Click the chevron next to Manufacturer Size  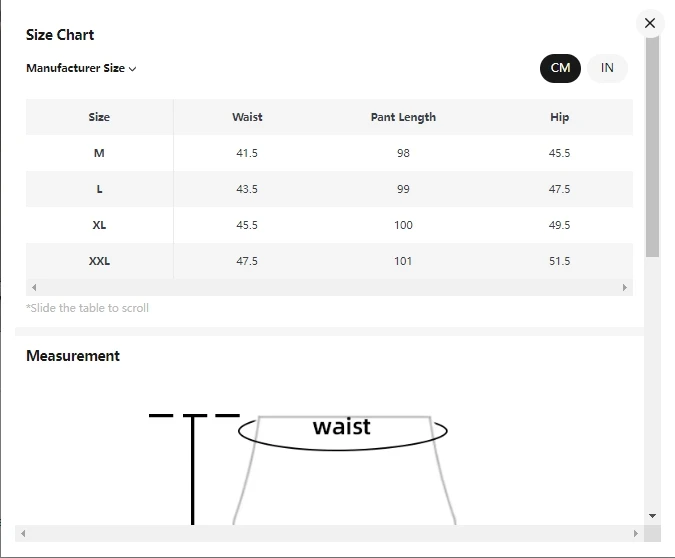132,69
